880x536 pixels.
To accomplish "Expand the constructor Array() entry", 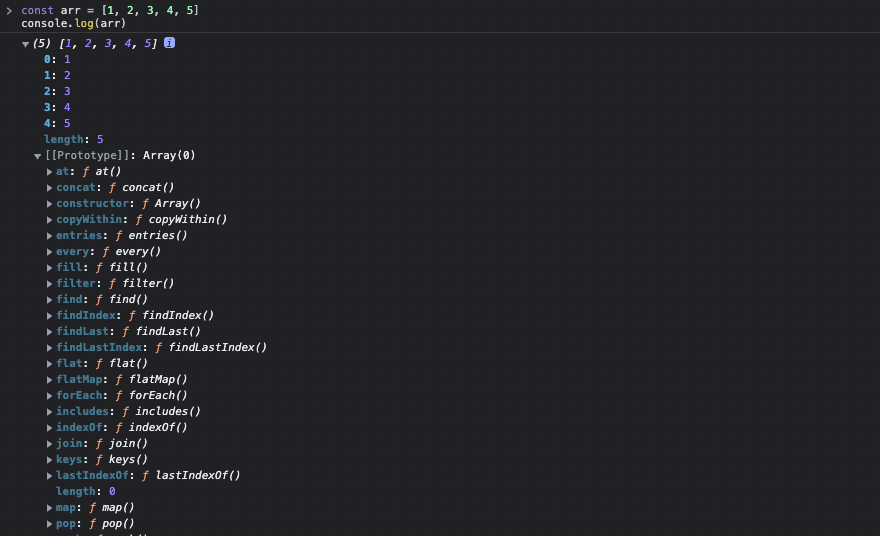I will 50,204.
